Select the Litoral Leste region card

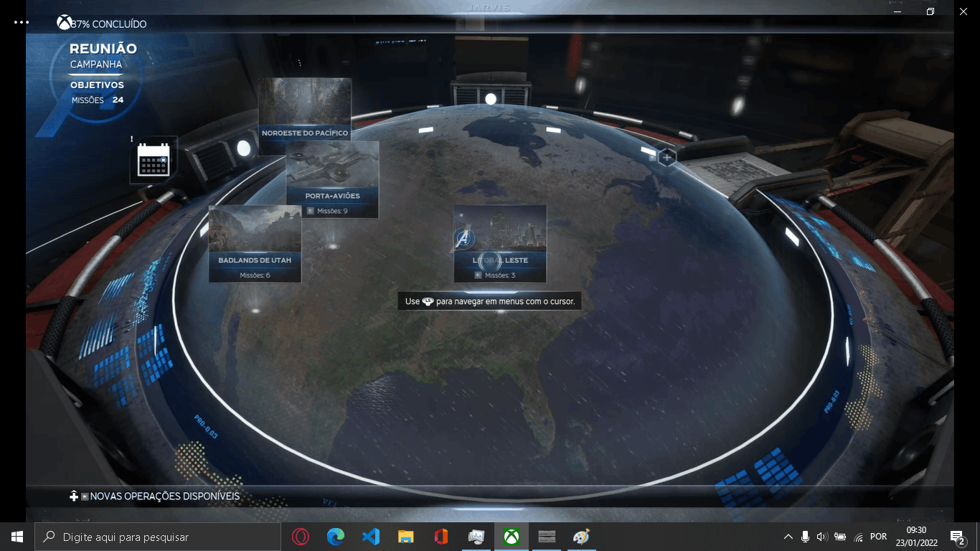(x=500, y=244)
